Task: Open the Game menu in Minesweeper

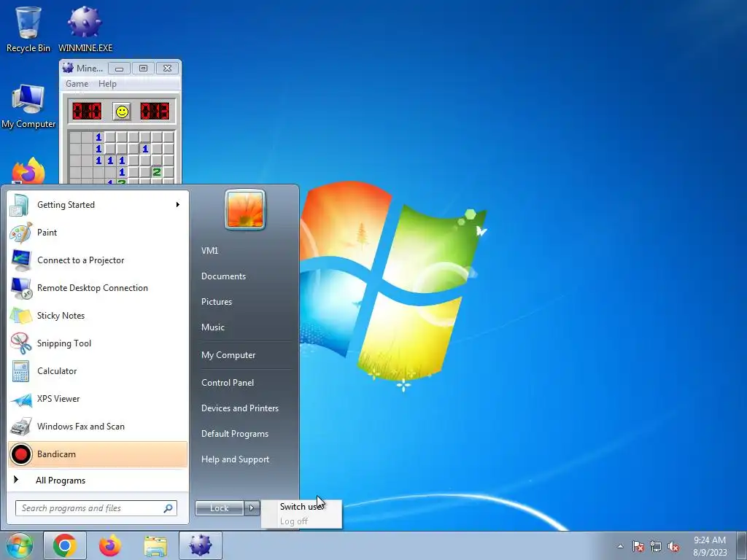Action: [77, 84]
